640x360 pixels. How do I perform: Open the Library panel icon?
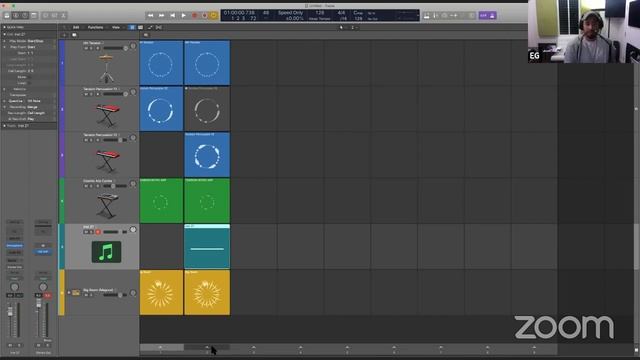coord(7,16)
